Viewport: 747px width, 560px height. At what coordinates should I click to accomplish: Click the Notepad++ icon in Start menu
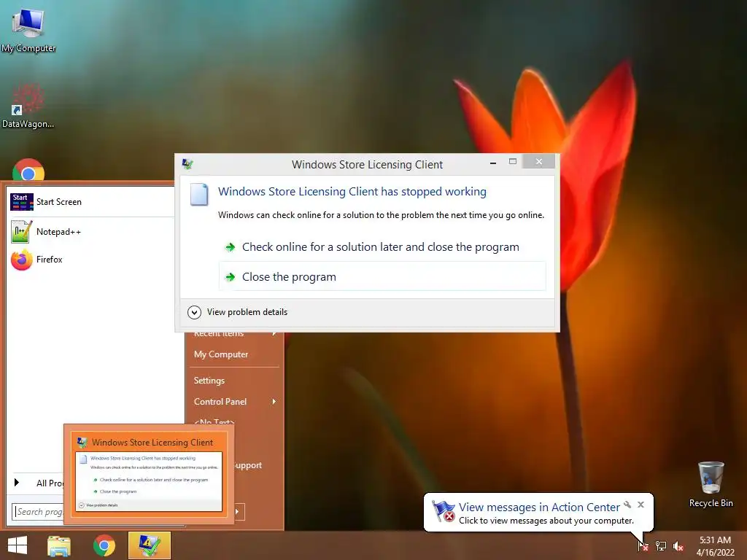[x=21, y=231]
